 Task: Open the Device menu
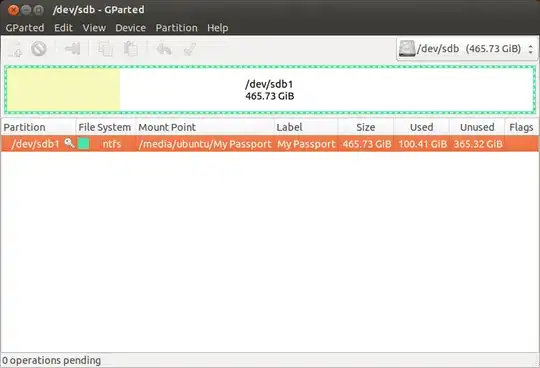coord(131,28)
